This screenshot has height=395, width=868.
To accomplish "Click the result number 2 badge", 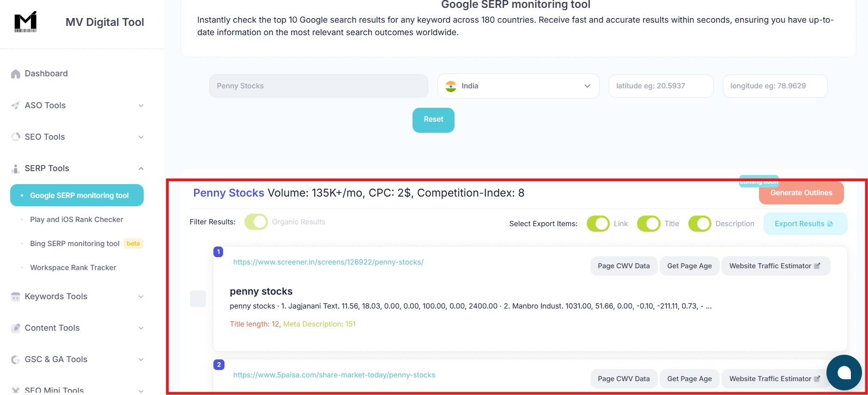I will 219,364.
